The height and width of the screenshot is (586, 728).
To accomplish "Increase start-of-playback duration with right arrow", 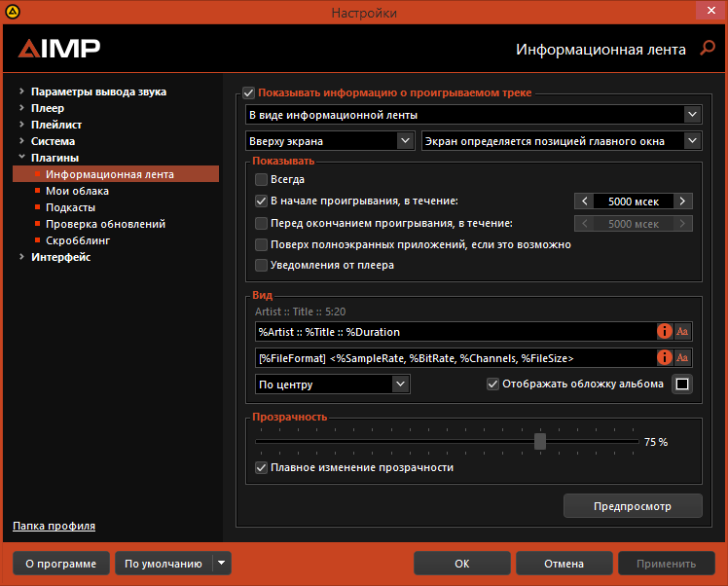I will point(683,201).
